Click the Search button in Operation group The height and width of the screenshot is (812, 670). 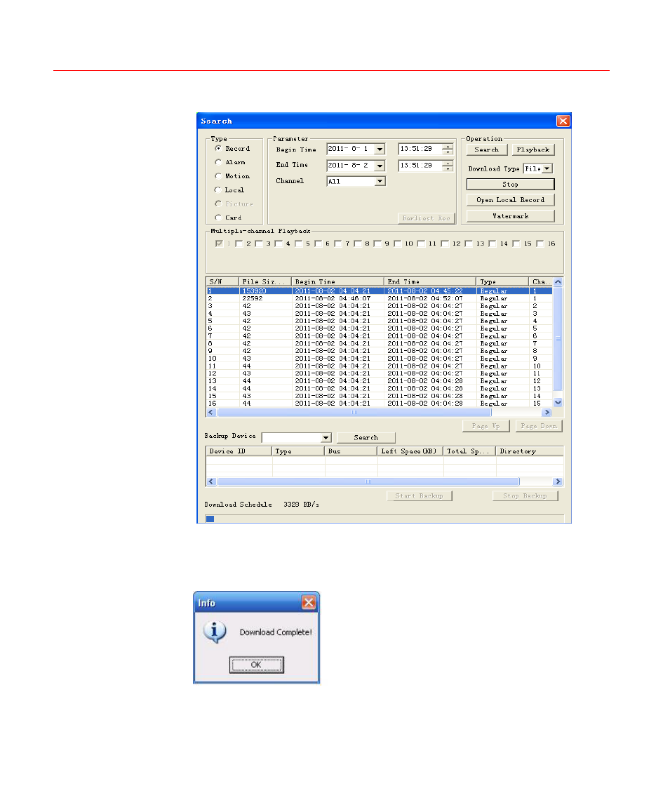pyautogui.click(x=487, y=149)
